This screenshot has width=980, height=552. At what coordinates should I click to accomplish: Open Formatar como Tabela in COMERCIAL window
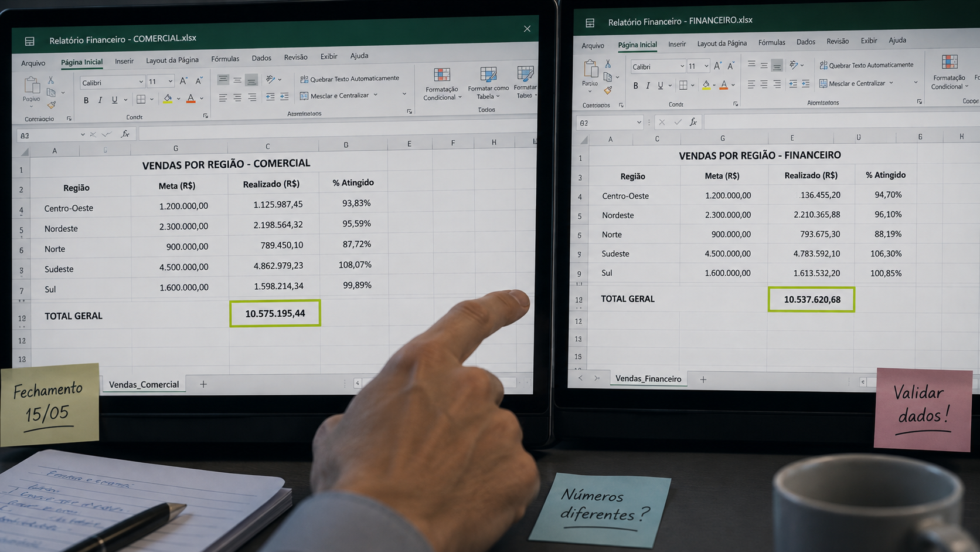(488, 83)
